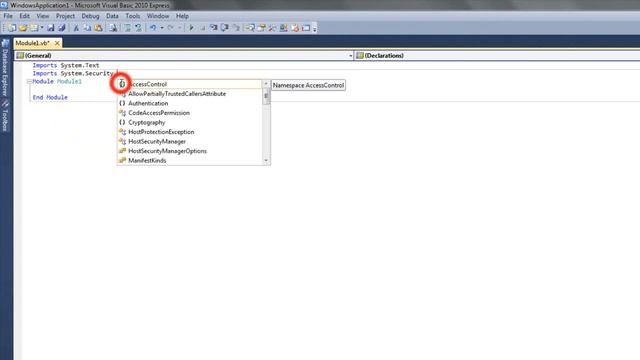Click the Add New Item toolbar icon
640x360 pixels.
[34, 28]
